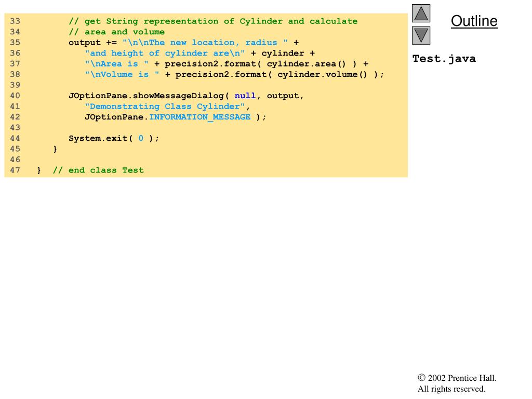Screen dimensions: 532x399
Task: Click the '\n\nThe new location, radius' string
Action: (205, 43)
